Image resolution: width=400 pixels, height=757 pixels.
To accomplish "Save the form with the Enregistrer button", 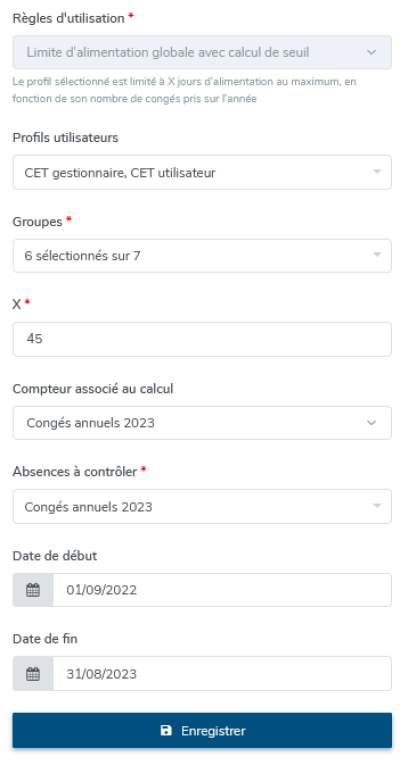I will [202, 730].
